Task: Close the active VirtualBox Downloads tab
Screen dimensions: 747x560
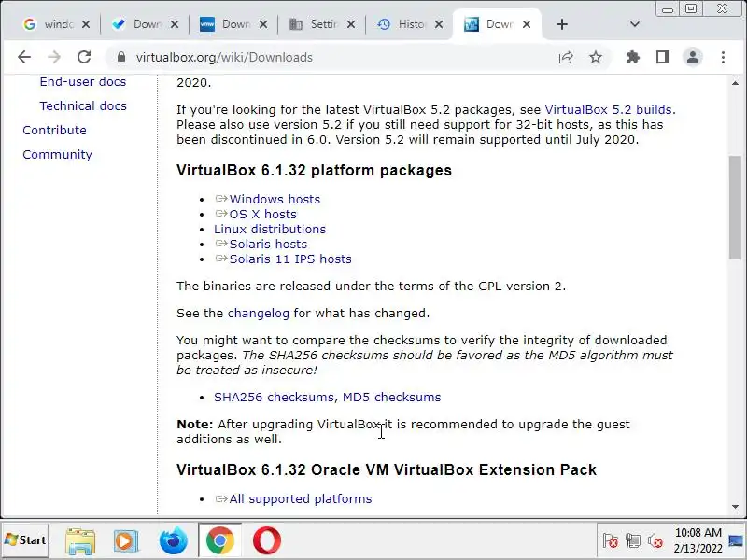Action: [x=527, y=24]
